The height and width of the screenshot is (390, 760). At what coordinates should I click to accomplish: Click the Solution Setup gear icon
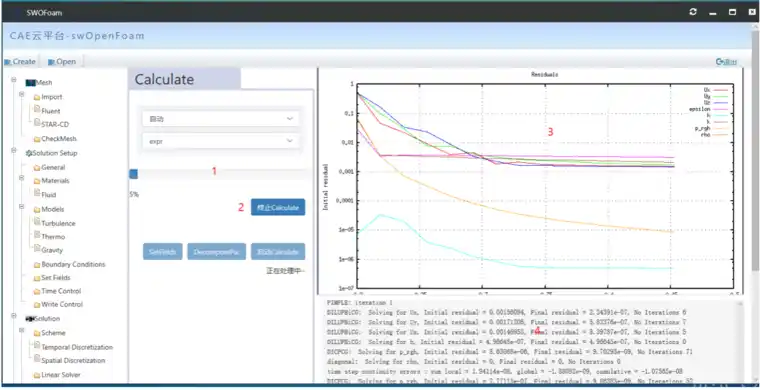(29, 153)
